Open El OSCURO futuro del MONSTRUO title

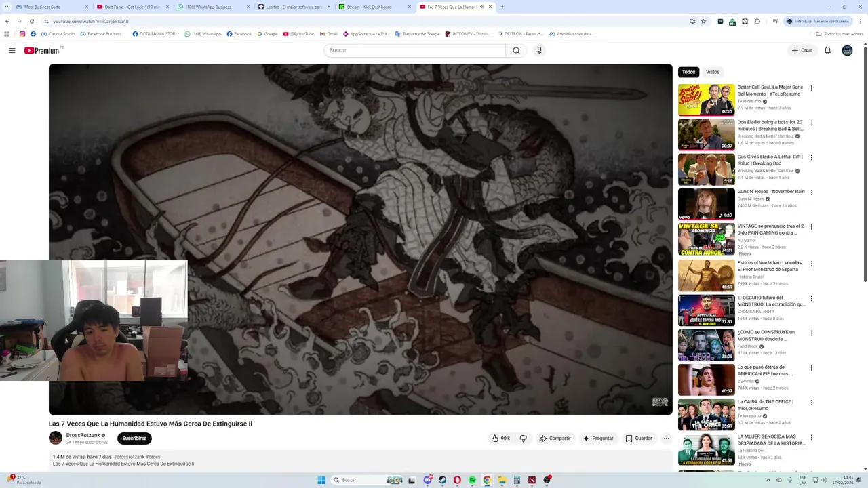point(771,301)
